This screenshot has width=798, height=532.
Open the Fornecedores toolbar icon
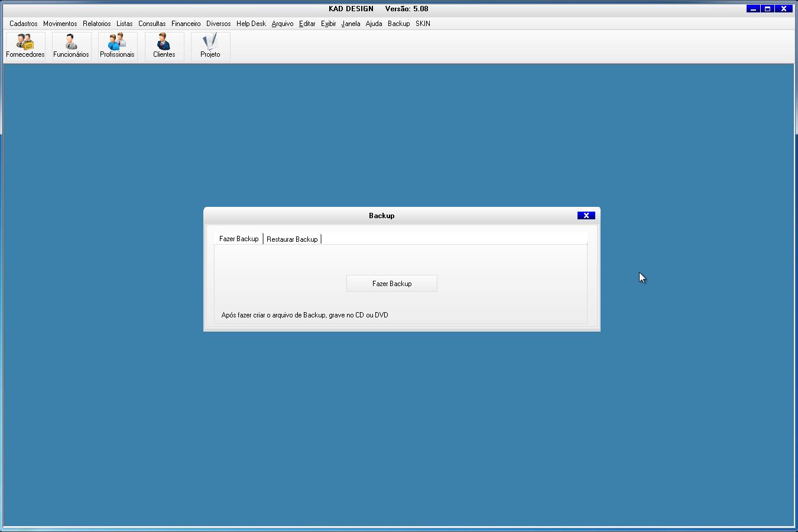(25, 46)
